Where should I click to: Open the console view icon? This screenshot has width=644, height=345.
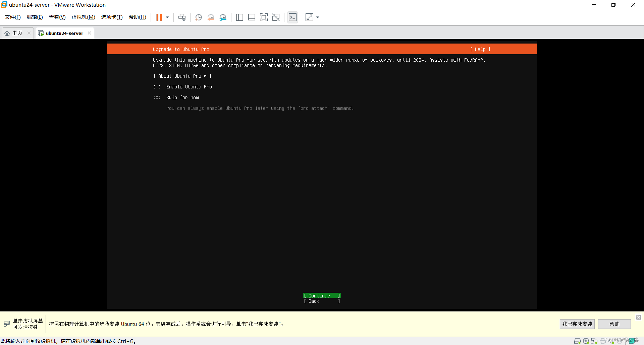point(292,17)
